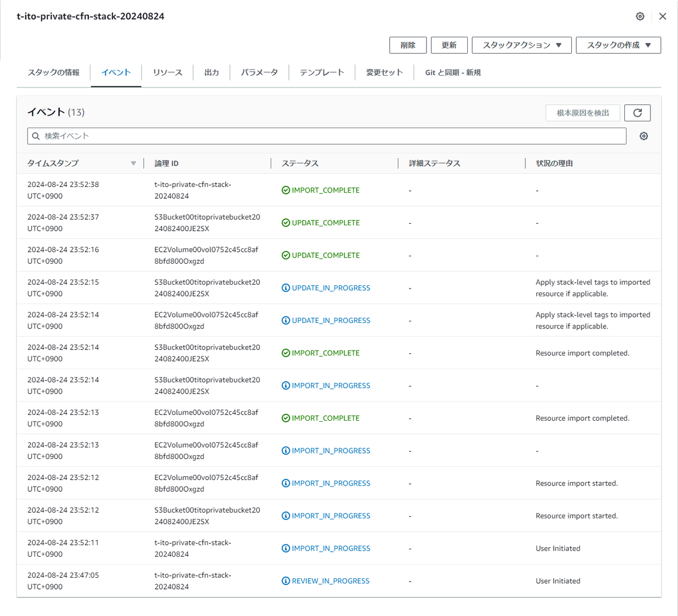Open the 変更セット tab
This screenshot has height=616, width=678.
point(384,72)
